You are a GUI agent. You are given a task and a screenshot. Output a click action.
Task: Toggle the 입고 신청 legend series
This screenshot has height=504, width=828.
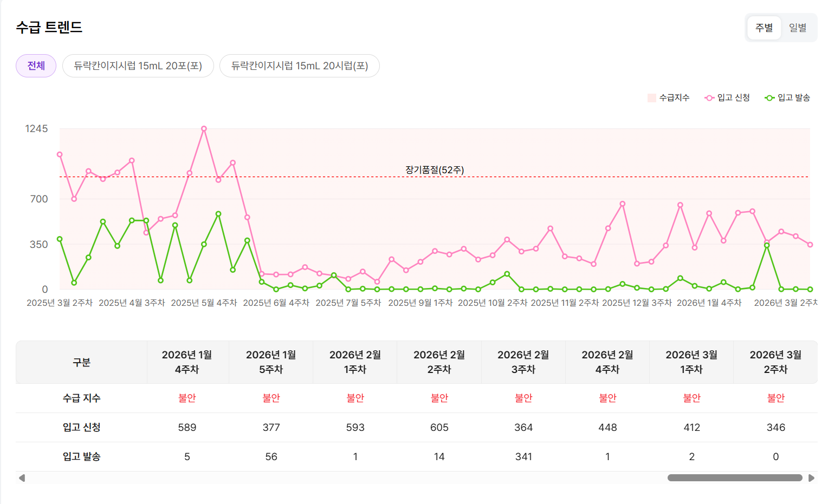[x=727, y=97]
